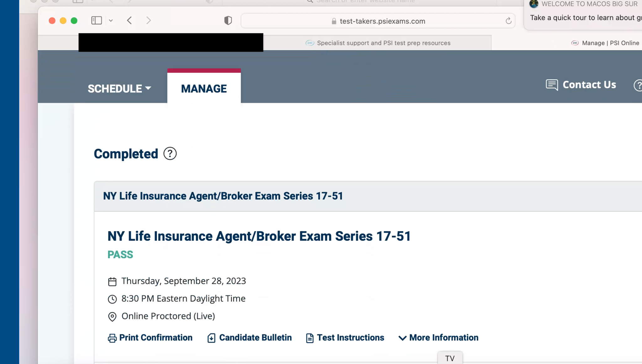Click the Safari back navigation arrow

tap(130, 21)
